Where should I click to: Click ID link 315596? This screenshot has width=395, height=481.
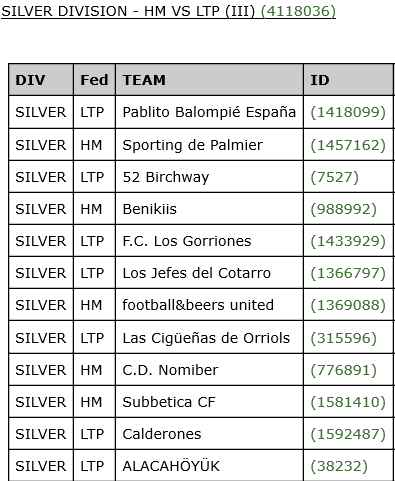(343, 338)
